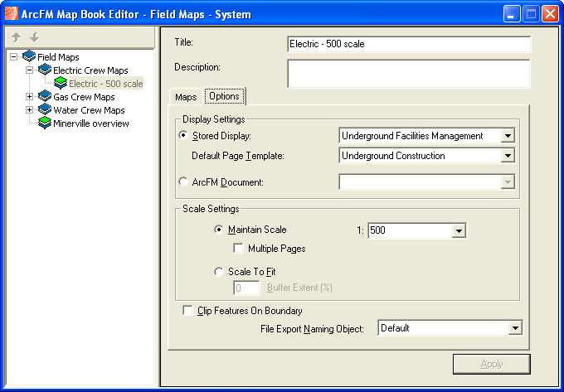Open File Export Naming Object dropdown
This screenshot has width=564, height=392.
[515, 328]
